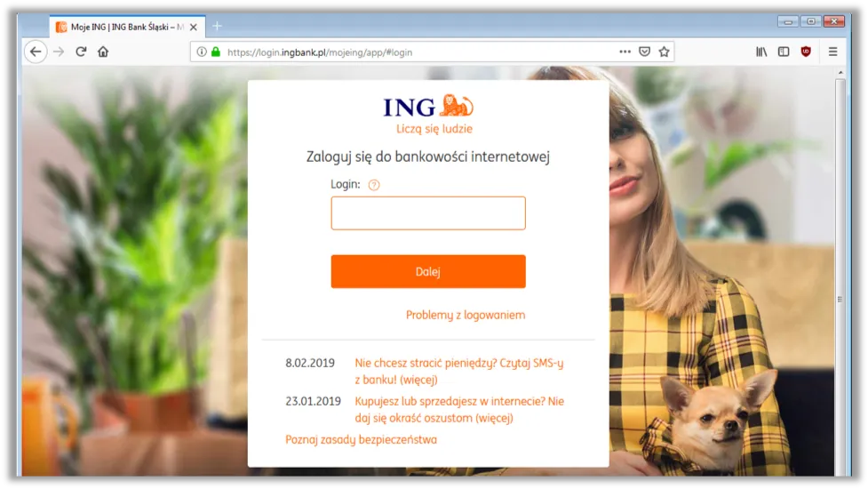Show site information via the info icon
Image resolution: width=868 pixels, height=489 pixels.
click(x=202, y=52)
